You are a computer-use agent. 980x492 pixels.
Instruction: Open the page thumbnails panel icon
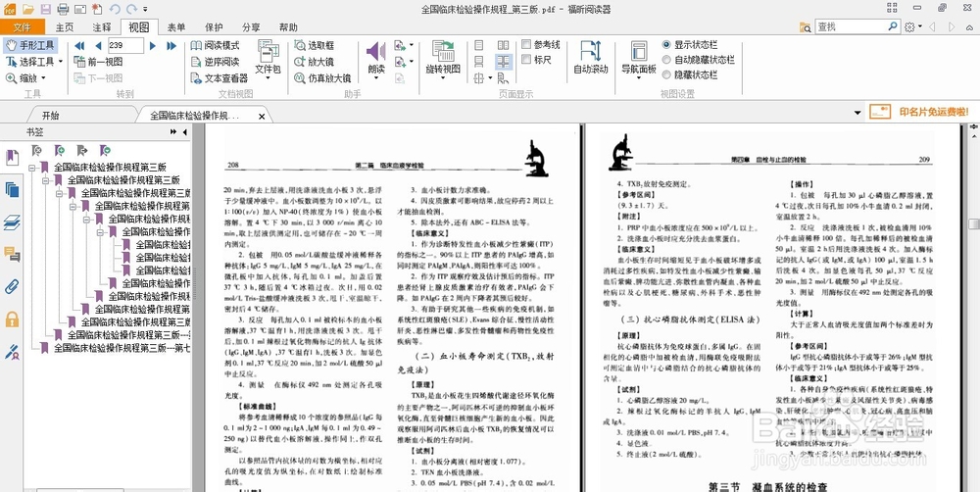pyautogui.click(x=12, y=190)
